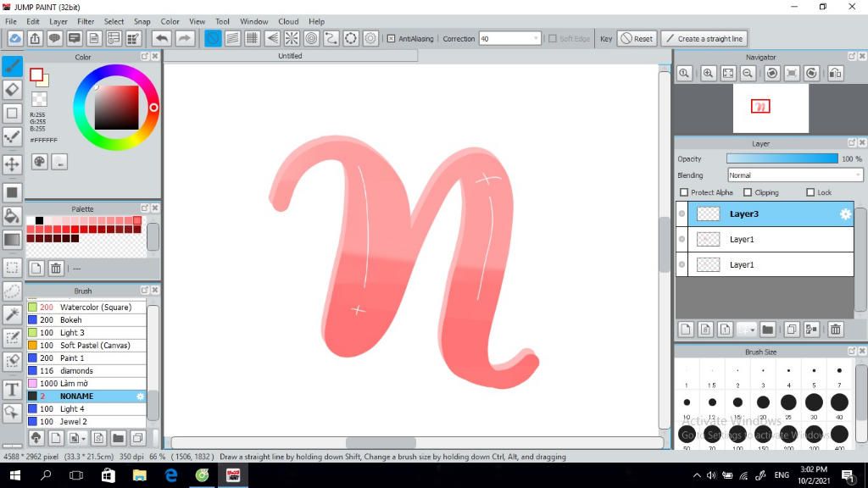Expand the Correction value dropdown
Screen dimensions: 868x488
click(x=536, y=39)
